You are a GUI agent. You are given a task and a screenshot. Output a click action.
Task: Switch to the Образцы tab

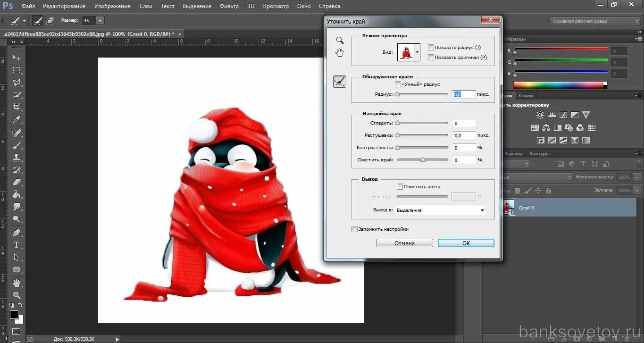(515, 39)
